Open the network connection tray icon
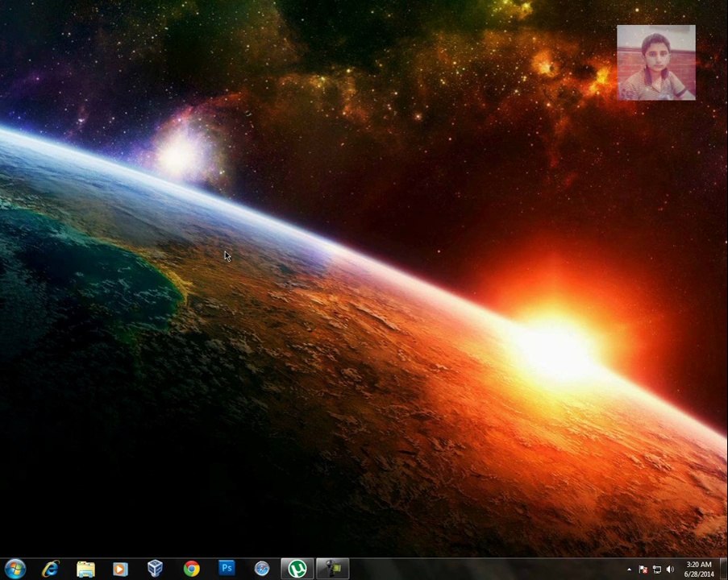The image size is (728, 580). pos(656,570)
